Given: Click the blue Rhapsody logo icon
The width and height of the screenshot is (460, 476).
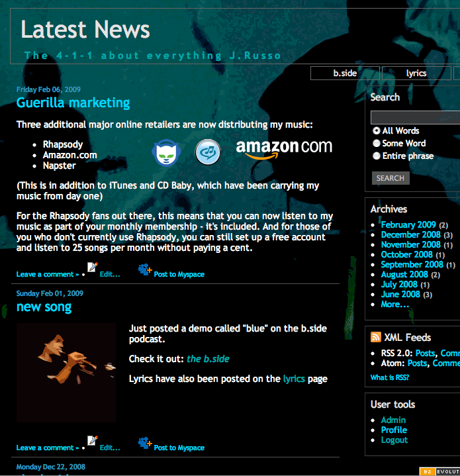Looking at the screenshot, I should point(208,152).
